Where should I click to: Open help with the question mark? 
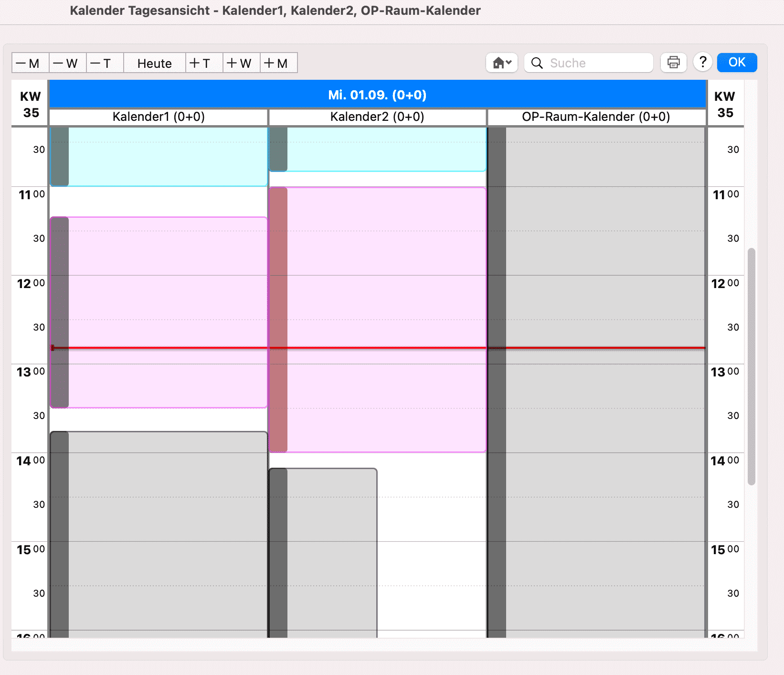(703, 62)
